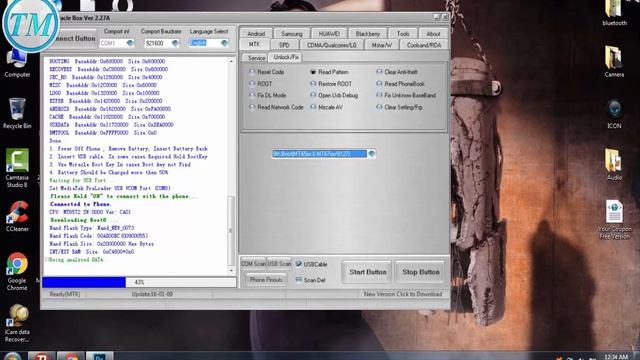Open the Unlock/Fix sub-tab

click(286, 57)
